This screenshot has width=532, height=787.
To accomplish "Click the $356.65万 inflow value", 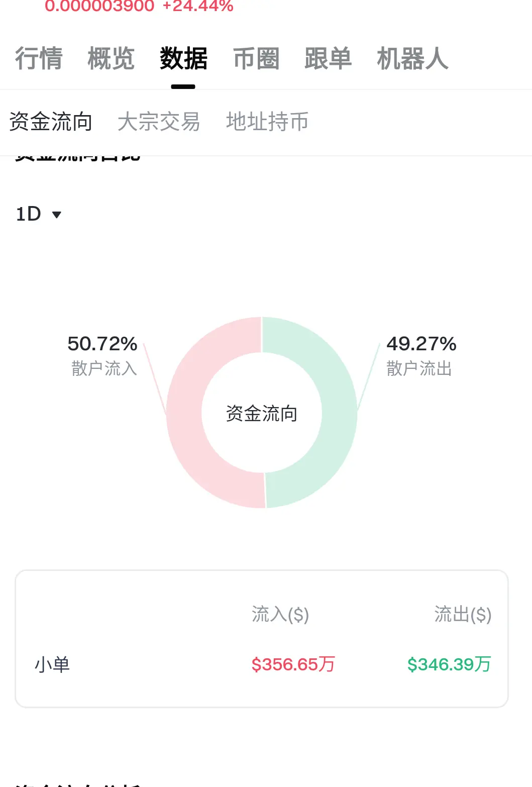I will (x=293, y=664).
